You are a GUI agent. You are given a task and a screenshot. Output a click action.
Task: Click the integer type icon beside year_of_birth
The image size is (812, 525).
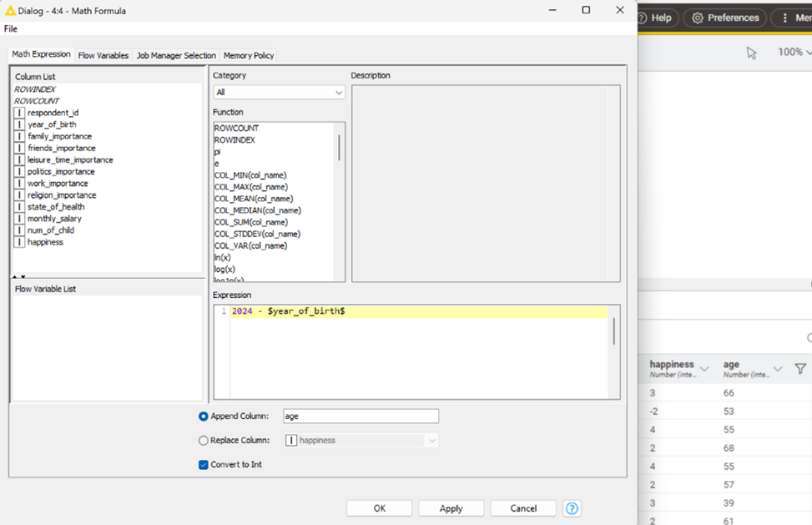point(19,124)
